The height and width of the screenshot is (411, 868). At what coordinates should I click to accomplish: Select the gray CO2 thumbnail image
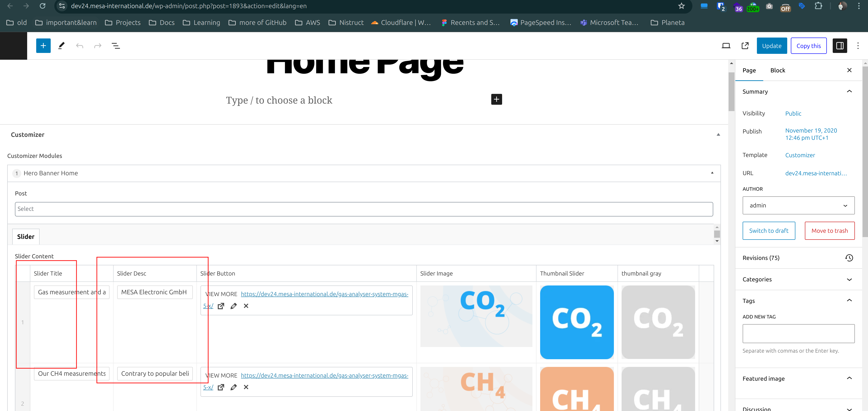658,322
